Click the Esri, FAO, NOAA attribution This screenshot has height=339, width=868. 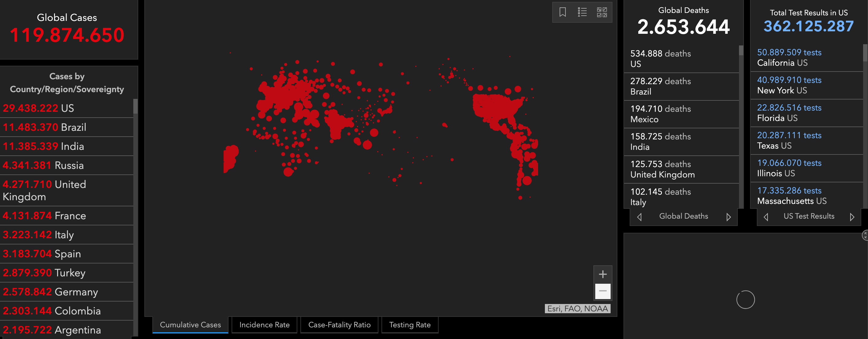577,308
